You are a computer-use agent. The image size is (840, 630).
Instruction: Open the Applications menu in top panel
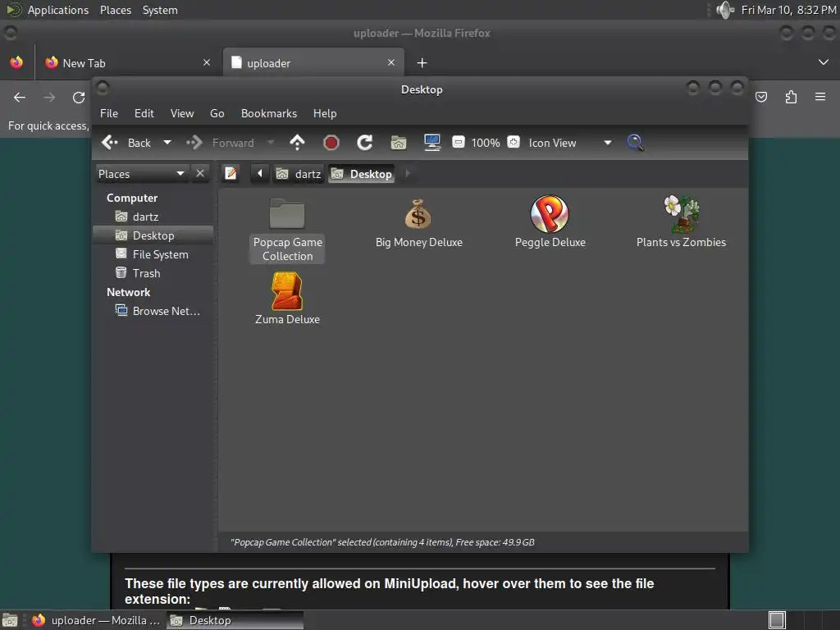click(x=58, y=10)
